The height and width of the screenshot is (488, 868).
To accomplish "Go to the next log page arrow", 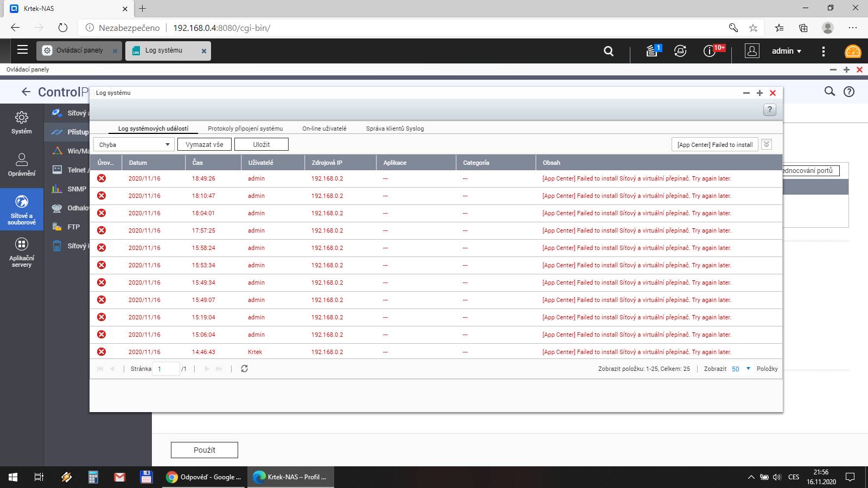I will coord(207,369).
